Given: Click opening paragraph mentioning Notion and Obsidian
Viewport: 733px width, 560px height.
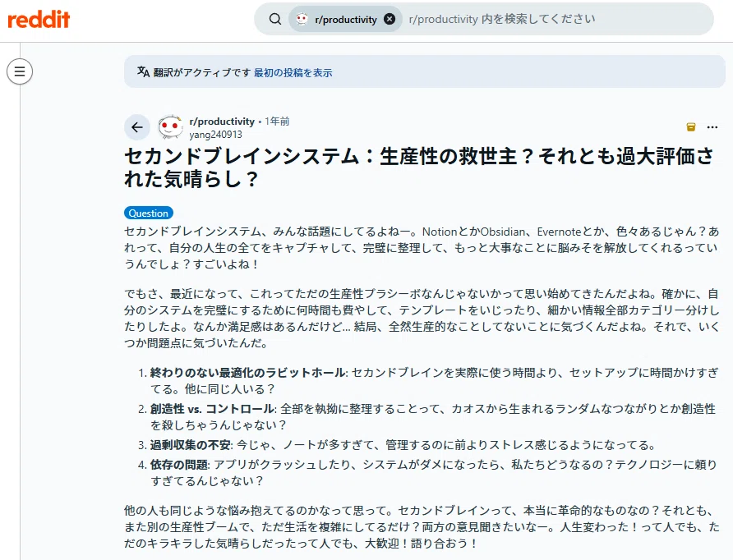Looking at the screenshot, I should click(x=422, y=248).
